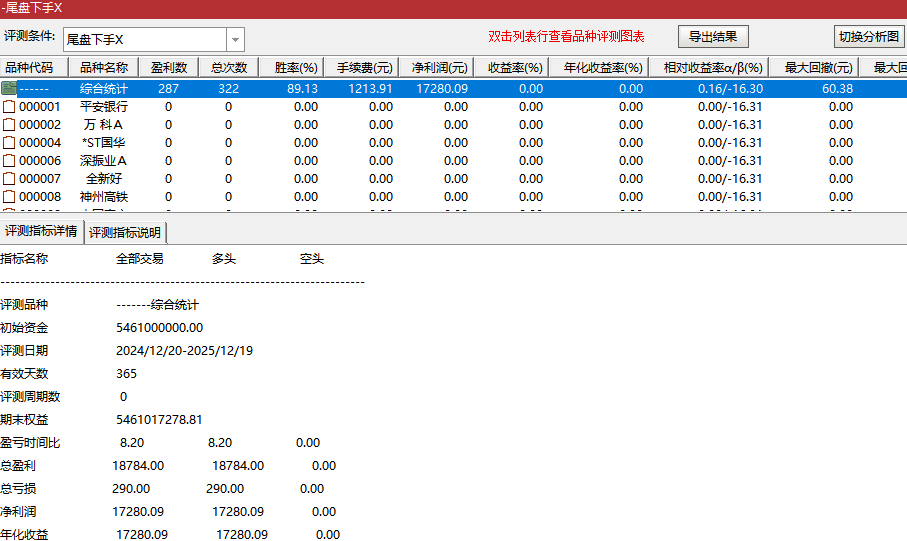The height and width of the screenshot is (541, 907).
Task: Click the document icon beside 000001 平安银行
Action: pyautogui.click(x=9, y=107)
